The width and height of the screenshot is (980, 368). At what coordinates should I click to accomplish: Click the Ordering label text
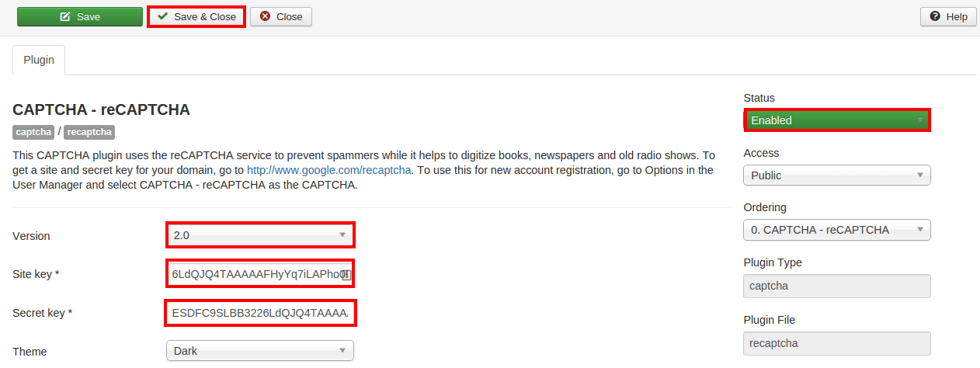(x=765, y=207)
